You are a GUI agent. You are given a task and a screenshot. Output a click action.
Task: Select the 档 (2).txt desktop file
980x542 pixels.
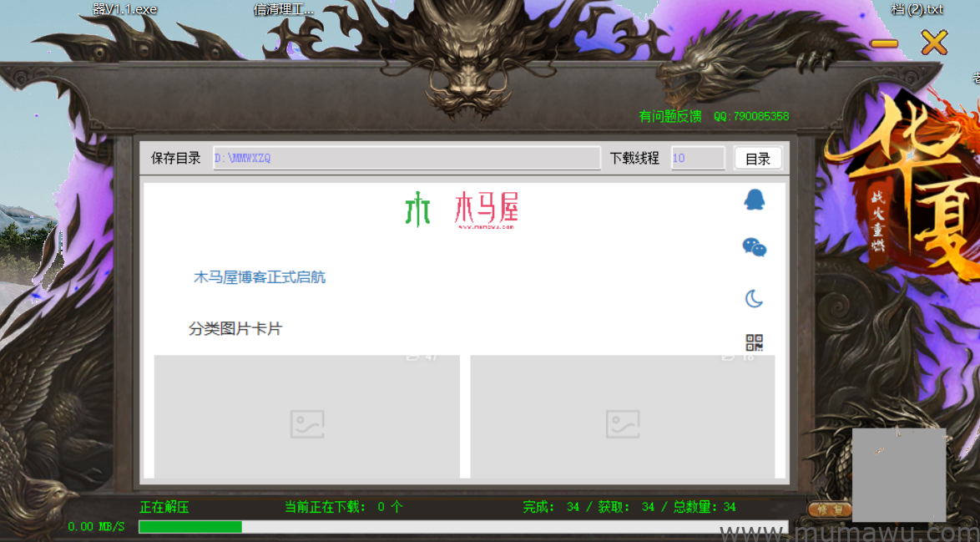coord(917,9)
